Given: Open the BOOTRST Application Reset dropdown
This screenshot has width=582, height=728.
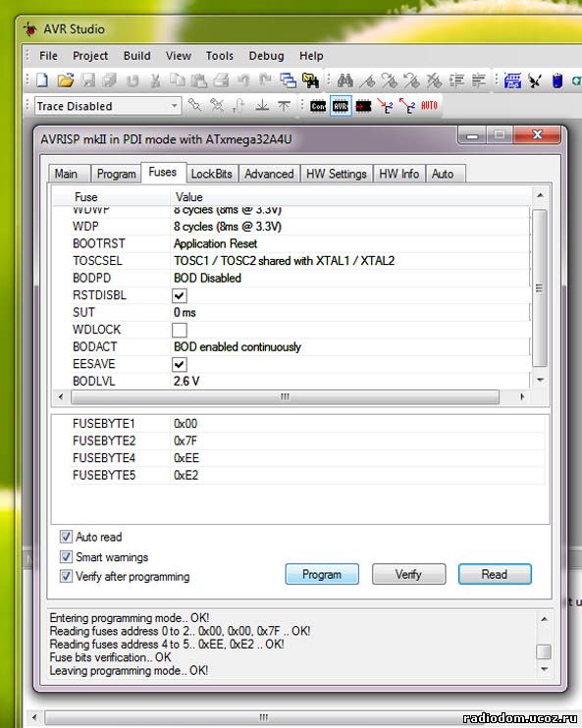Looking at the screenshot, I should pyautogui.click(x=350, y=243).
